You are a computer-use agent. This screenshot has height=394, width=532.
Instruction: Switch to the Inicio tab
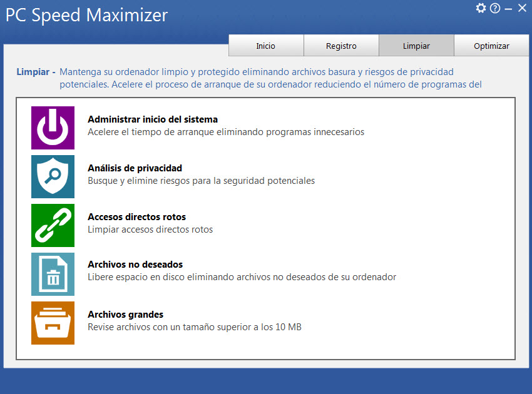coord(266,46)
